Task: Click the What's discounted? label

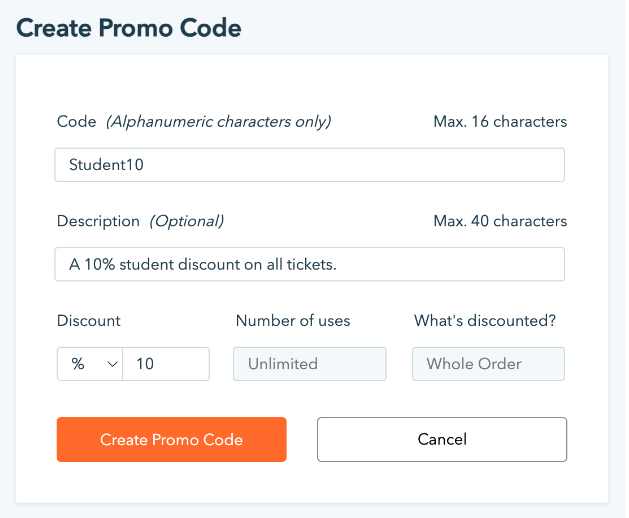Action: click(485, 321)
